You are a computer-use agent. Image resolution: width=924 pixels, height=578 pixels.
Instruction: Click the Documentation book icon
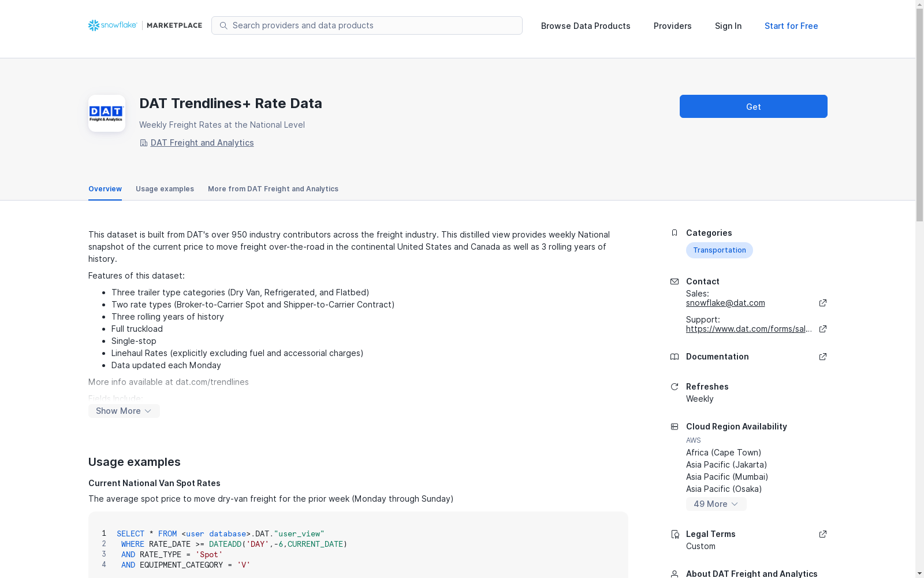click(675, 357)
